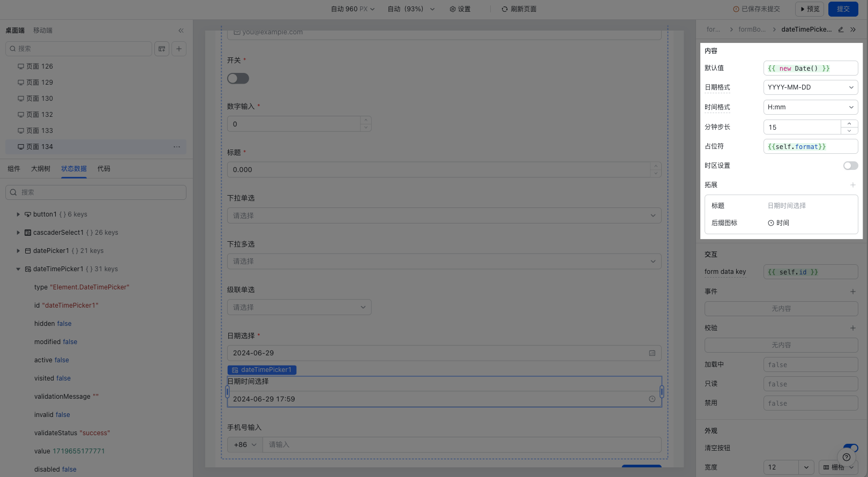Open the 下拉多选 select field
868x477 pixels.
(x=444, y=261)
